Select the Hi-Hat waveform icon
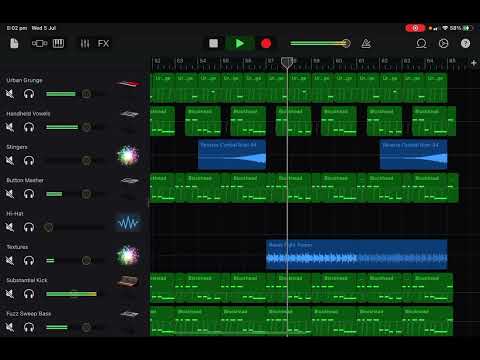480x360 pixels. (128, 223)
